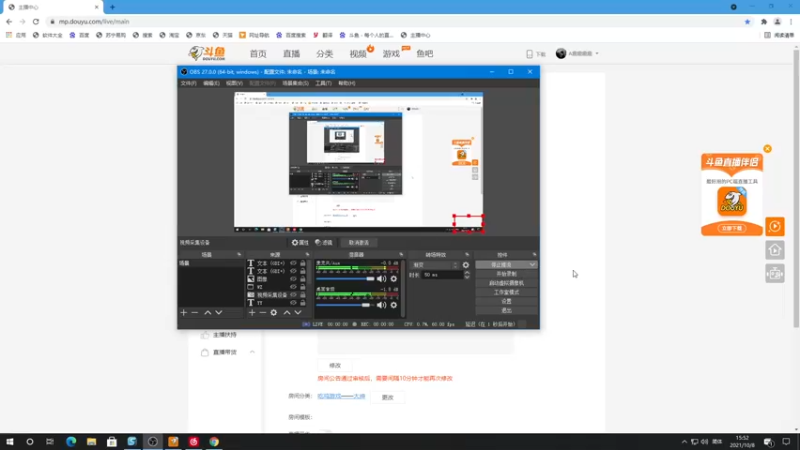This screenshot has width=800, height=450.
Task: Toggle visibility of 图像 image source
Action: 293,279
